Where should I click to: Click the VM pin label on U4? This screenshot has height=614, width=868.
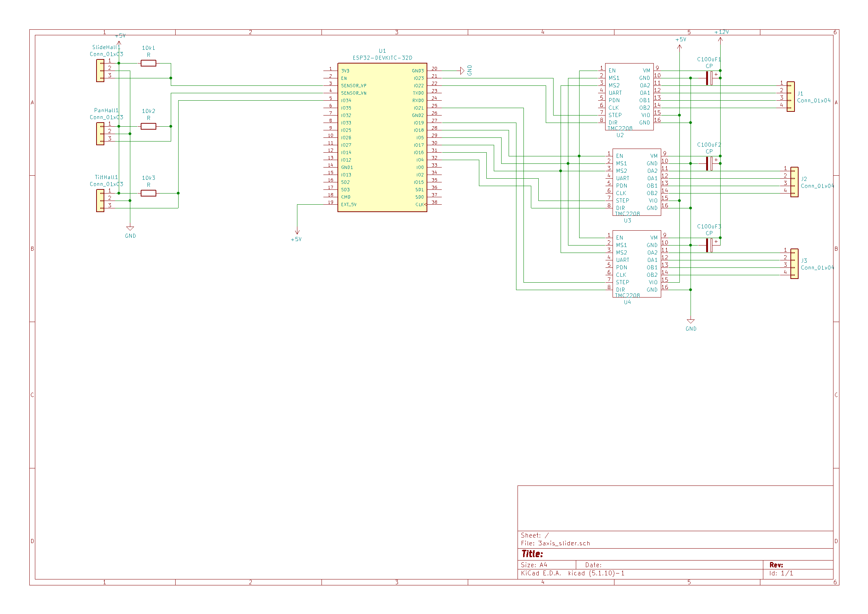[x=654, y=238]
